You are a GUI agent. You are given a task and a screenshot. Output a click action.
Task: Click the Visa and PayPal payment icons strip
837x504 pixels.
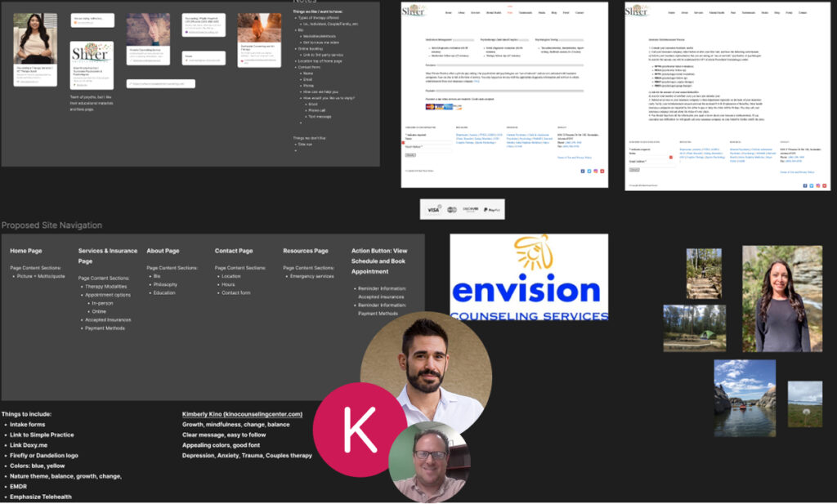pyautogui.click(x=462, y=209)
